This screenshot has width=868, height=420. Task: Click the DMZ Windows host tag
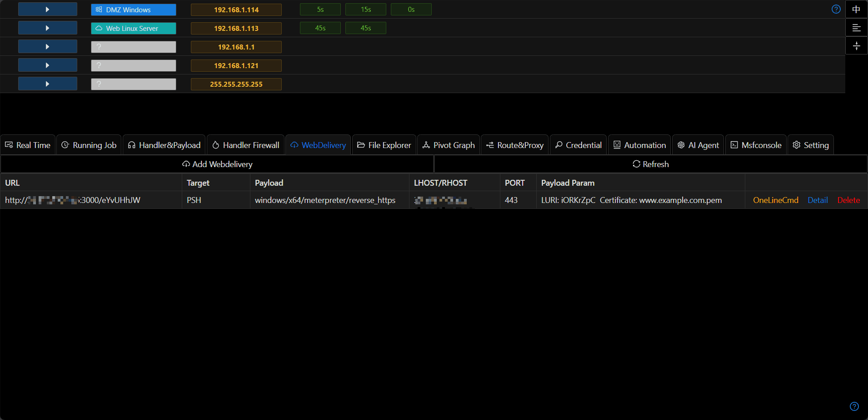(133, 10)
